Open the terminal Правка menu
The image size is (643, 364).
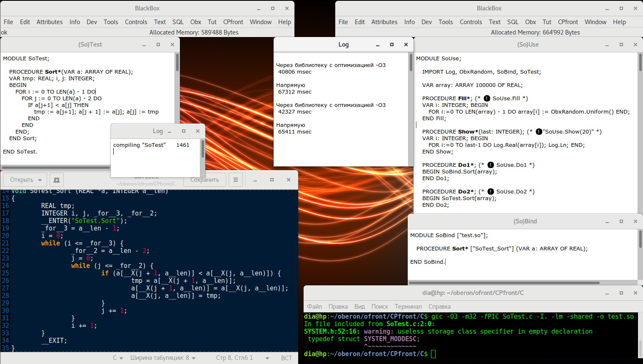click(338, 307)
